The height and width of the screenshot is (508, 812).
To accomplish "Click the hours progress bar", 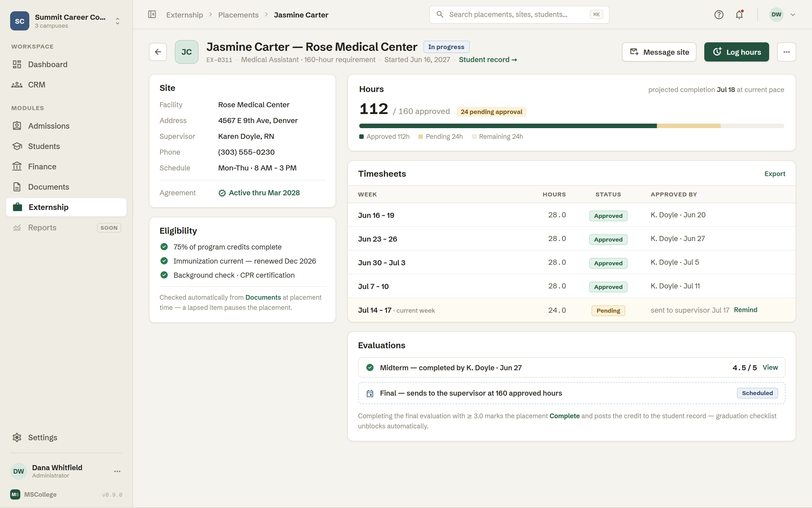I will (572, 126).
